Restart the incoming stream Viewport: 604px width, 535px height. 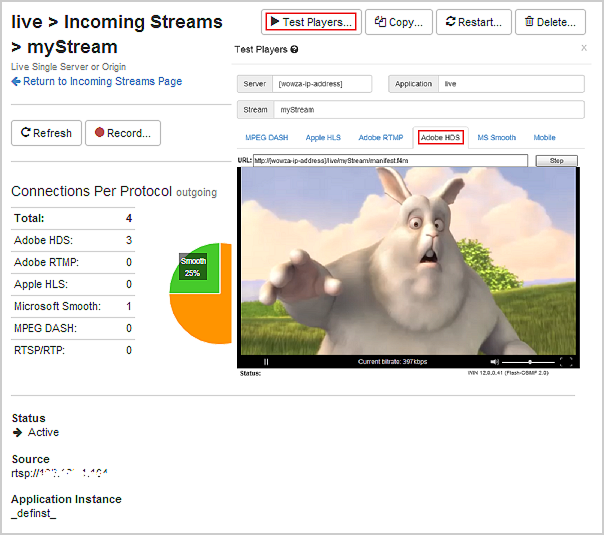(x=473, y=22)
